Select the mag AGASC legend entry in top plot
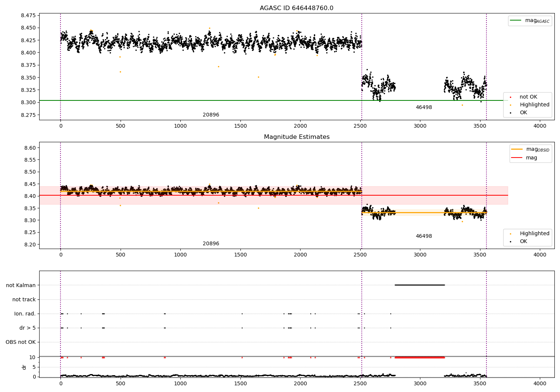Screen dimensions: 560x392 click(530, 21)
